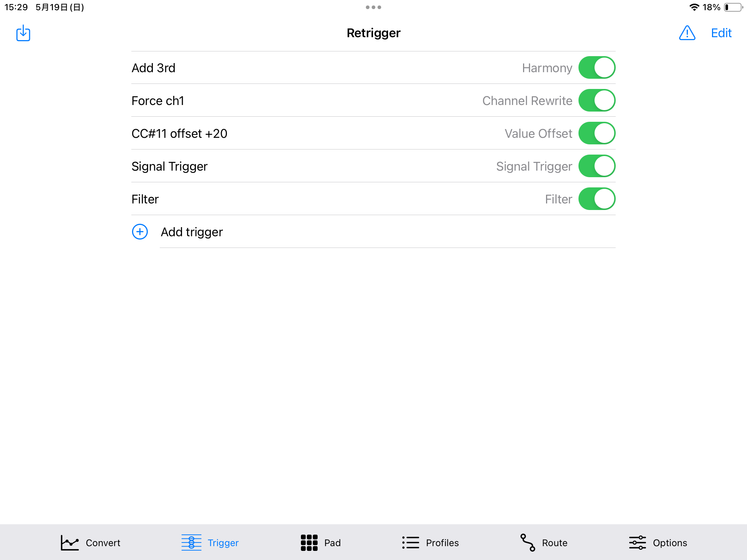747x560 pixels.
Task: Tap the import download icon
Action: point(23,33)
